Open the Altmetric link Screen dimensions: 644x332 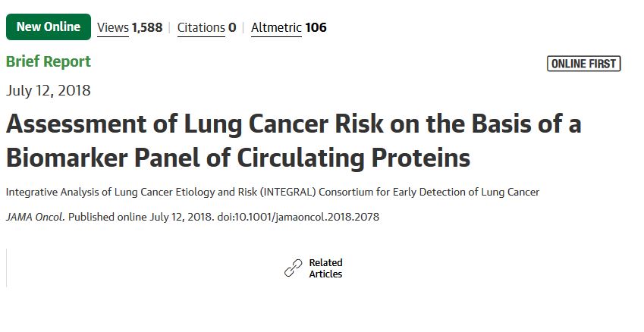pos(276,28)
